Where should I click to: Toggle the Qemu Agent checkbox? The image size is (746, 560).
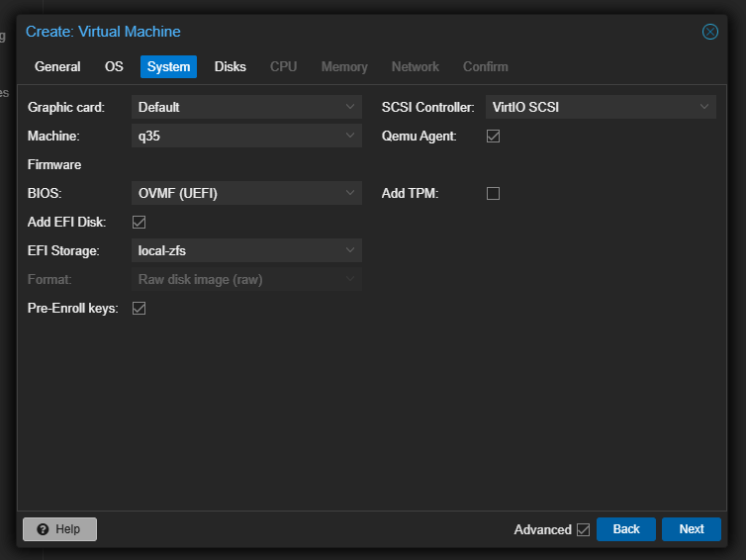tap(493, 137)
